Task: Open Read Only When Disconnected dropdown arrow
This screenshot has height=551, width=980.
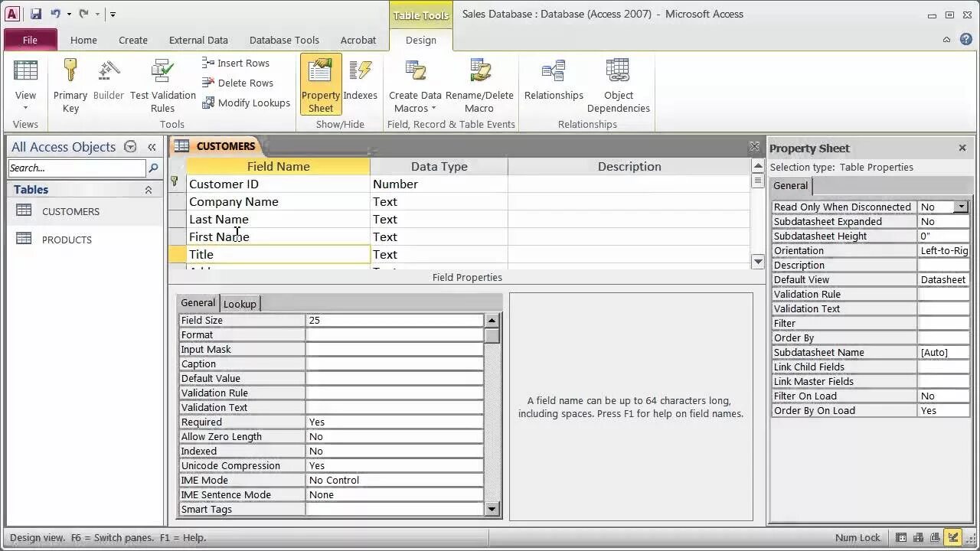Action: click(x=962, y=207)
